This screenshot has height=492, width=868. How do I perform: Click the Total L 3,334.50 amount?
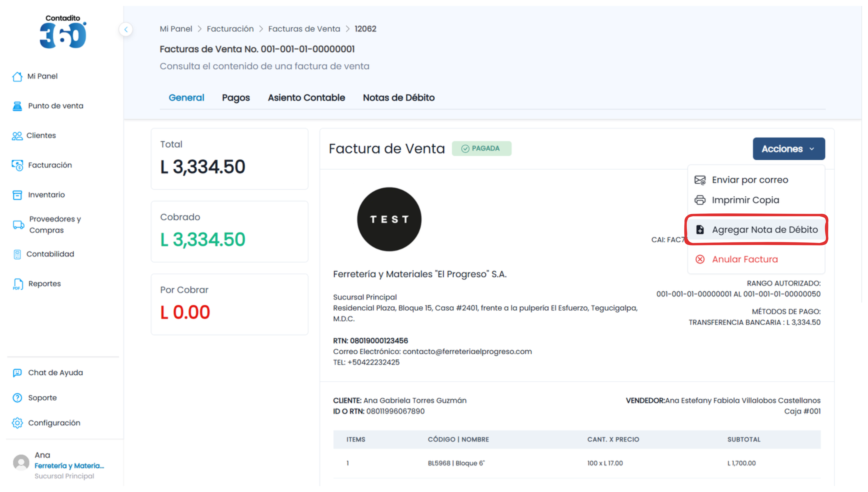click(x=203, y=167)
